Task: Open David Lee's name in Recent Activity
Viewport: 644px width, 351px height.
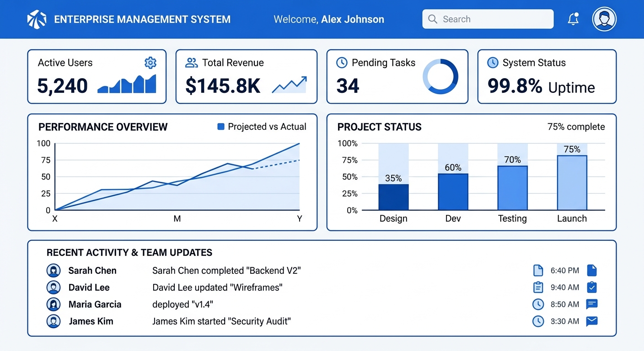Action: click(x=89, y=287)
